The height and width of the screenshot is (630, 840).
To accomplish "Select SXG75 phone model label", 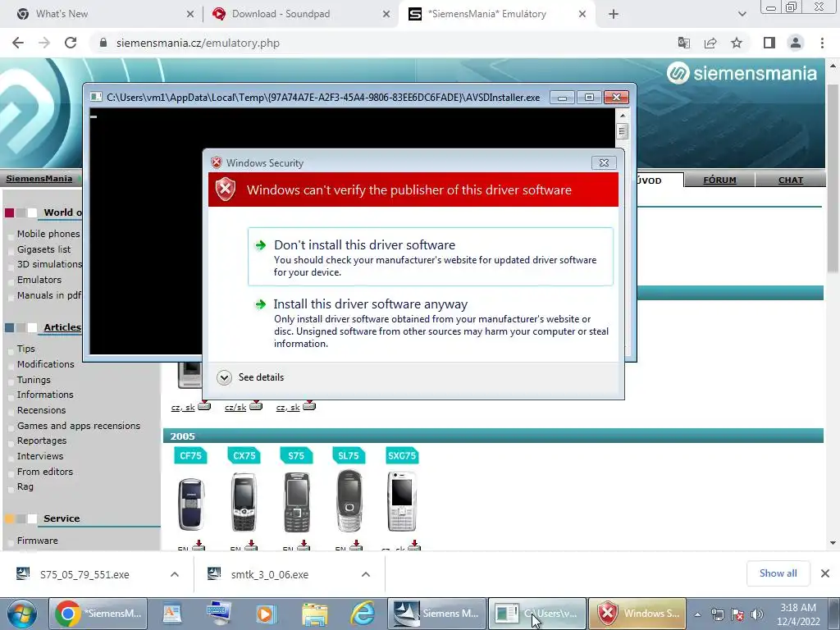I will [x=402, y=456].
